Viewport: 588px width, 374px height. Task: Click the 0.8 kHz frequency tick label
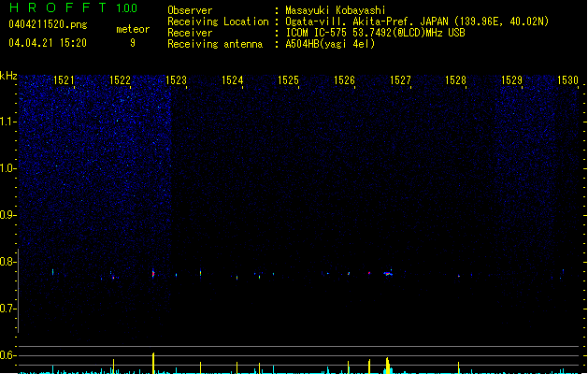coord(7,262)
